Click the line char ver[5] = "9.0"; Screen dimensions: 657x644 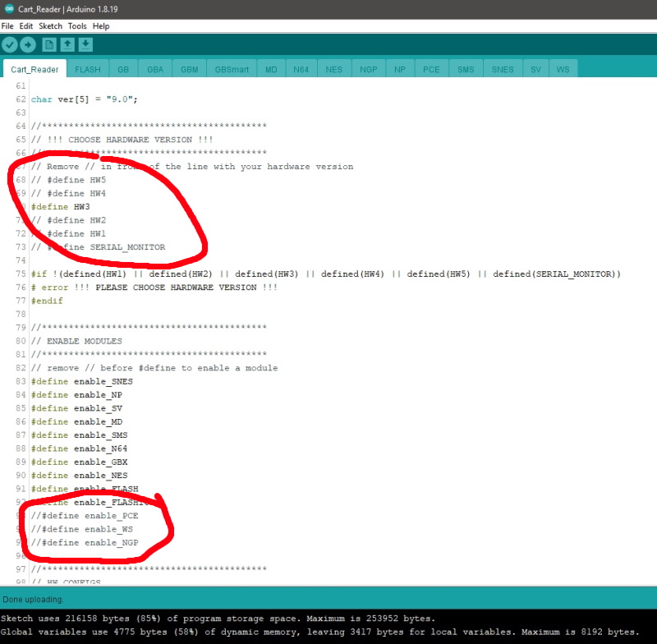(x=85, y=99)
